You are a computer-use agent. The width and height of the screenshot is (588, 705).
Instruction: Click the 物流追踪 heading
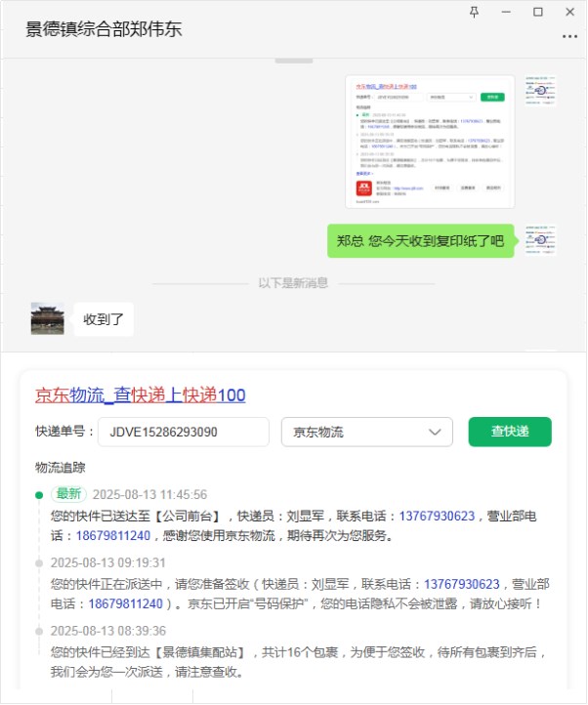(61, 468)
